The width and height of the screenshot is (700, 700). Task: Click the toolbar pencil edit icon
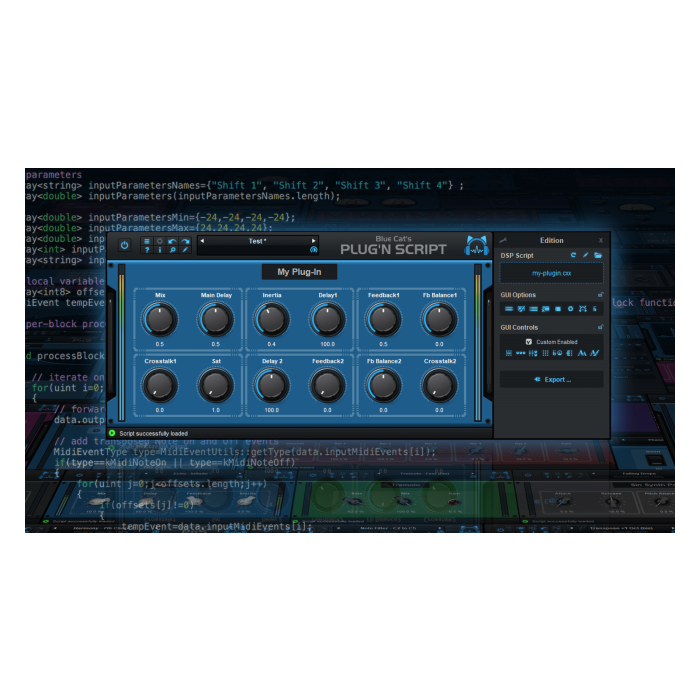click(185, 250)
